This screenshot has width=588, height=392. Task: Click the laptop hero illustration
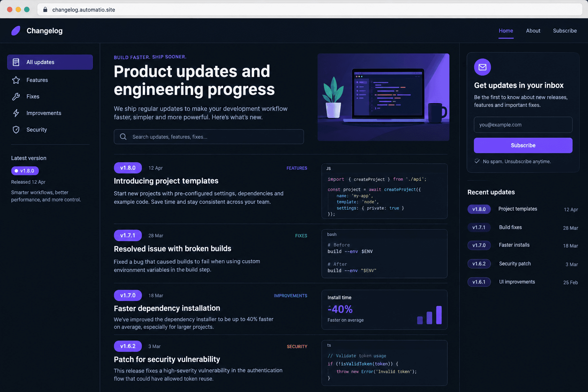tap(384, 97)
